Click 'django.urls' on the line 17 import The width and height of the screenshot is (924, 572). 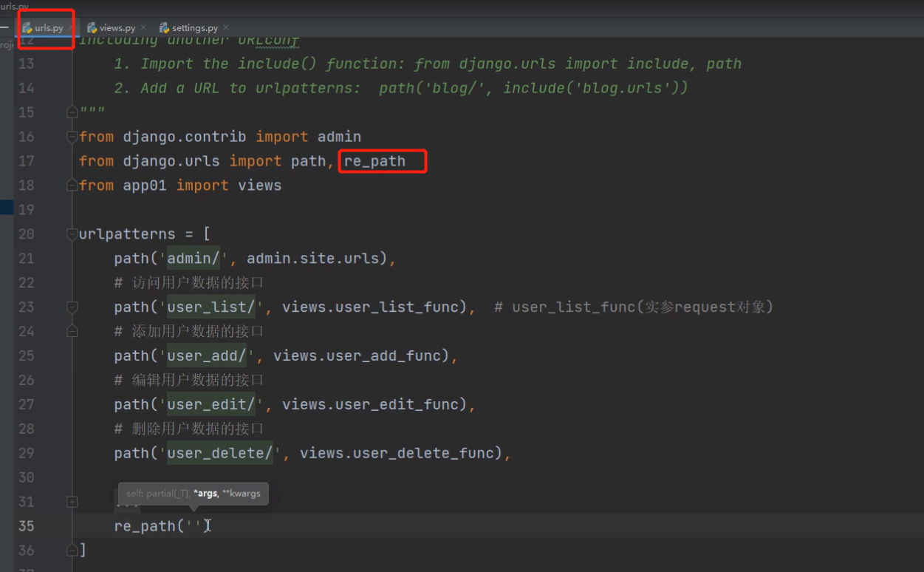[x=171, y=161]
